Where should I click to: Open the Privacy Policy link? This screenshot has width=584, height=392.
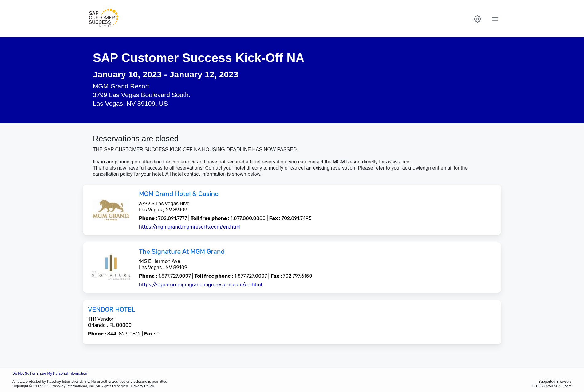pos(143,386)
